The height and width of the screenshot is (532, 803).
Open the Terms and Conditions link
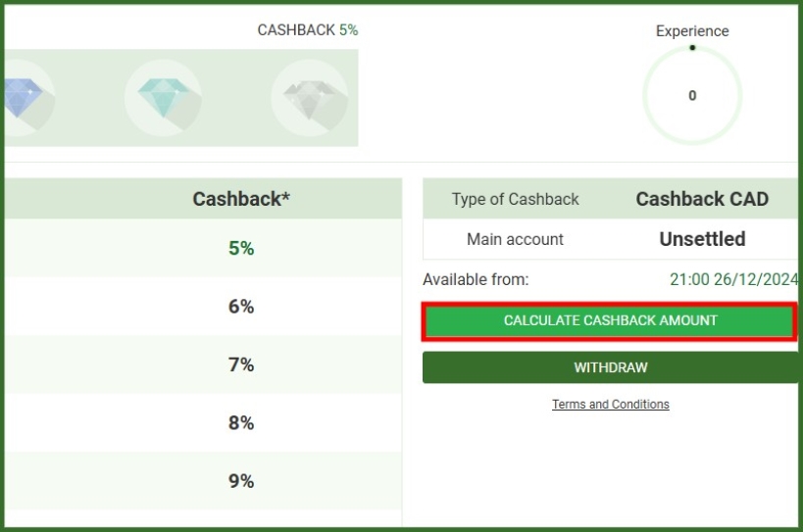(611, 404)
